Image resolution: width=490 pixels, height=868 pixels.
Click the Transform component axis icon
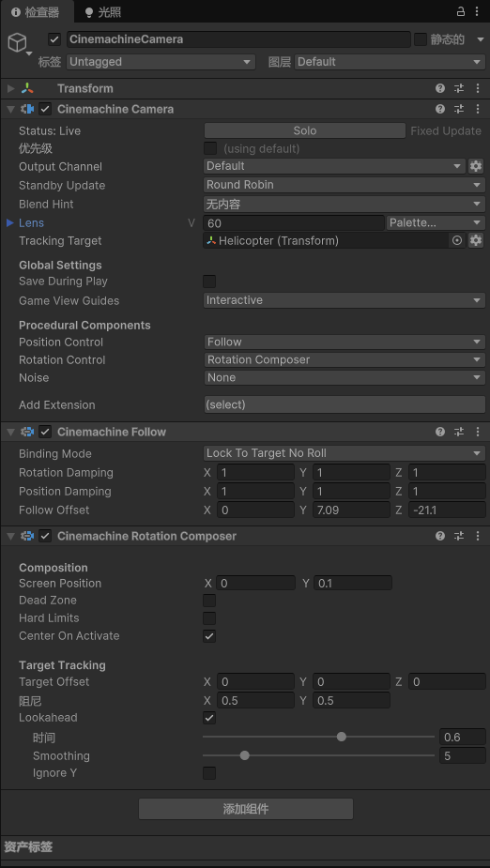tap(27, 88)
